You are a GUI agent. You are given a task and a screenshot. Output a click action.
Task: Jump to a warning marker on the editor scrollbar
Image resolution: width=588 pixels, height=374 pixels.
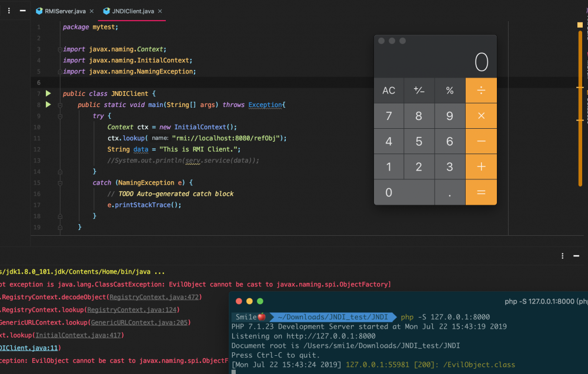tap(580, 88)
